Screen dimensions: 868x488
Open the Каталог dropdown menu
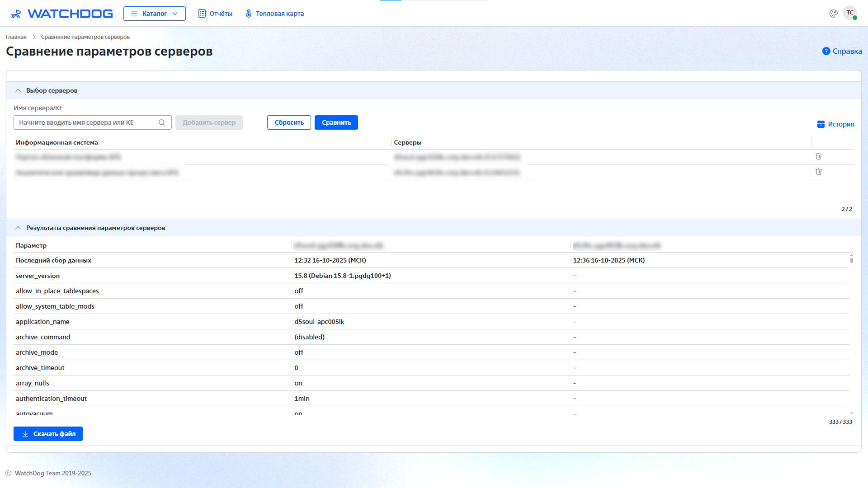155,14
